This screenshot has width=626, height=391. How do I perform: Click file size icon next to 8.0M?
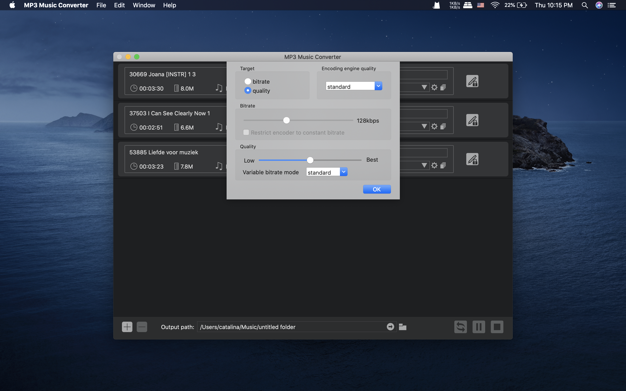click(x=176, y=88)
